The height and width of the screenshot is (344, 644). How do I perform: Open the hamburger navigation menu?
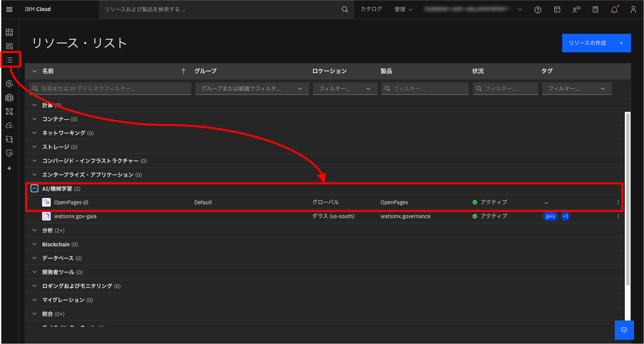tap(9, 9)
